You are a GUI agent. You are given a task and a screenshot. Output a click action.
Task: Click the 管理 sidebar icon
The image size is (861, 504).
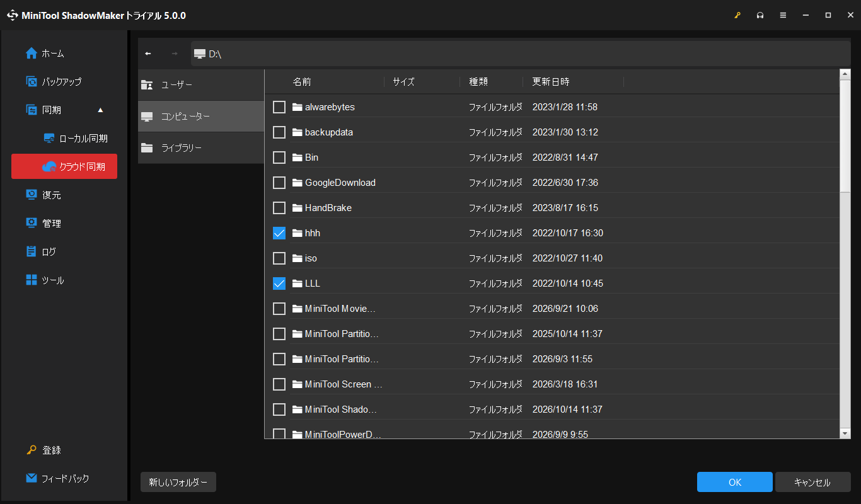point(32,223)
